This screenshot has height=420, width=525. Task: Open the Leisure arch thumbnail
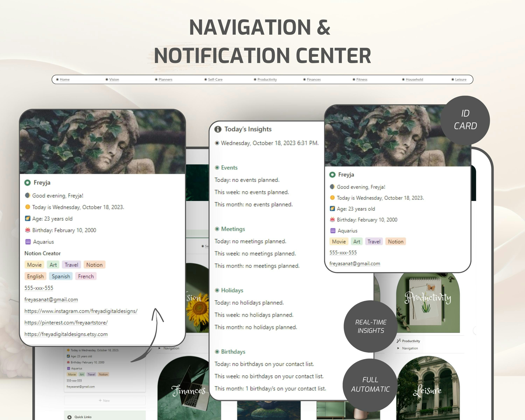(x=428, y=388)
